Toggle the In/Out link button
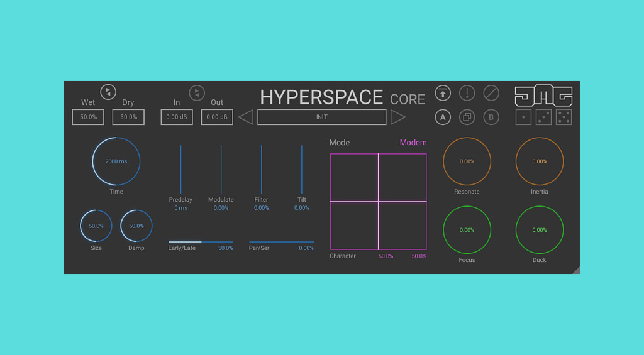The image size is (644, 355). (197, 93)
